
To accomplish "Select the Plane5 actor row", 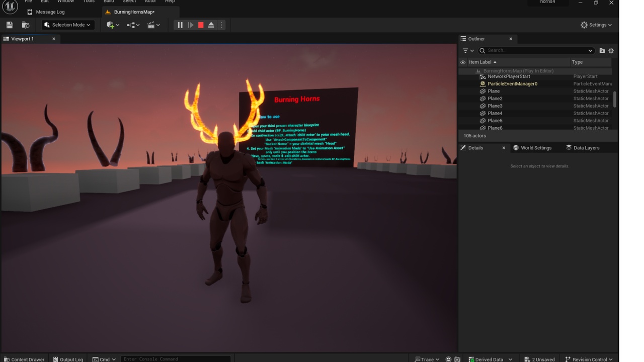I will [x=535, y=121].
